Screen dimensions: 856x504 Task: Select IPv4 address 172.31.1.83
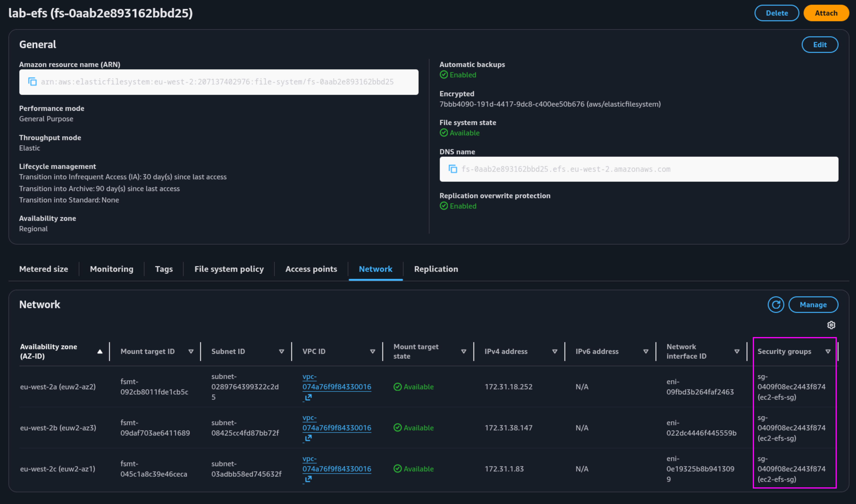tap(504, 469)
